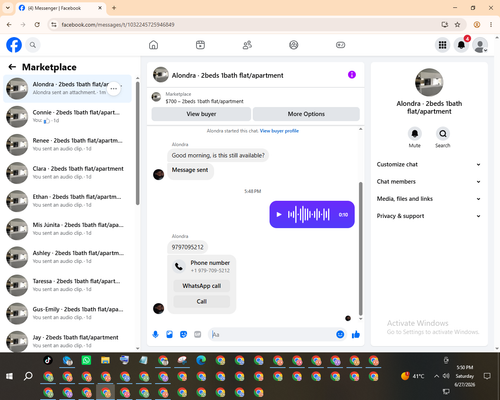Expand Customize chat section
Screen dimensions: 500x400
tap(429, 164)
